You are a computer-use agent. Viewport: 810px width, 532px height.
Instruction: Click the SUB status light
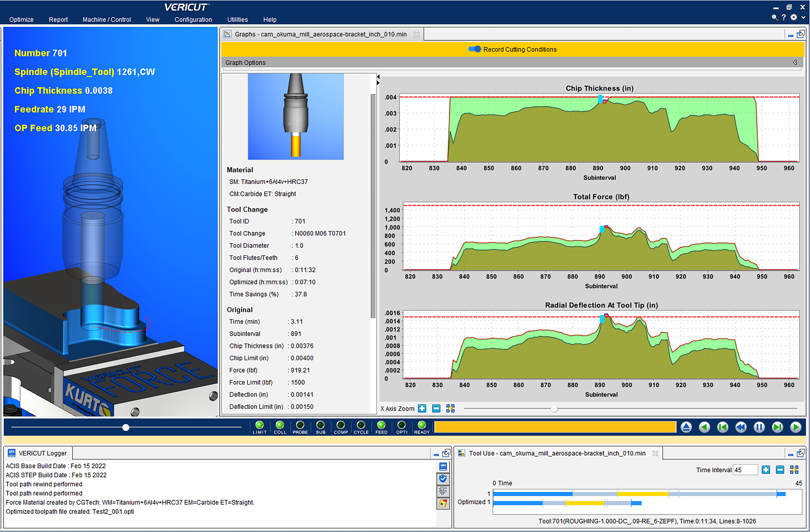[320, 425]
